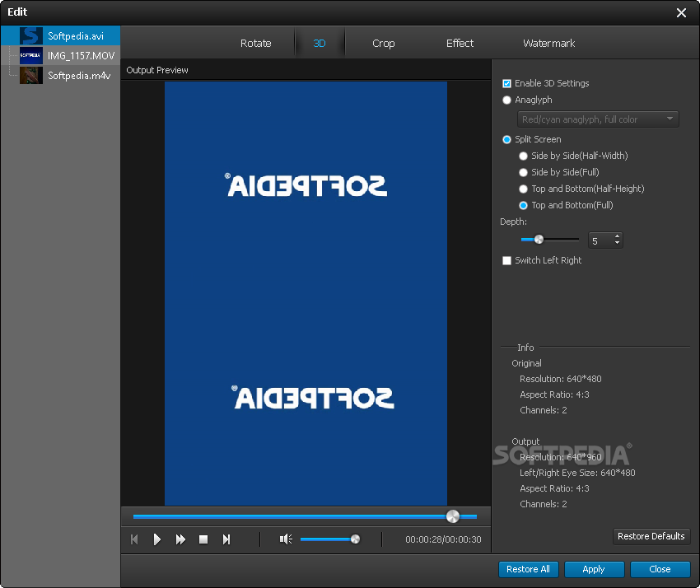The width and height of the screenshot is (700, 588).
Task: Decrease Depth value with down arrow
Action: [x=617, y=244]
